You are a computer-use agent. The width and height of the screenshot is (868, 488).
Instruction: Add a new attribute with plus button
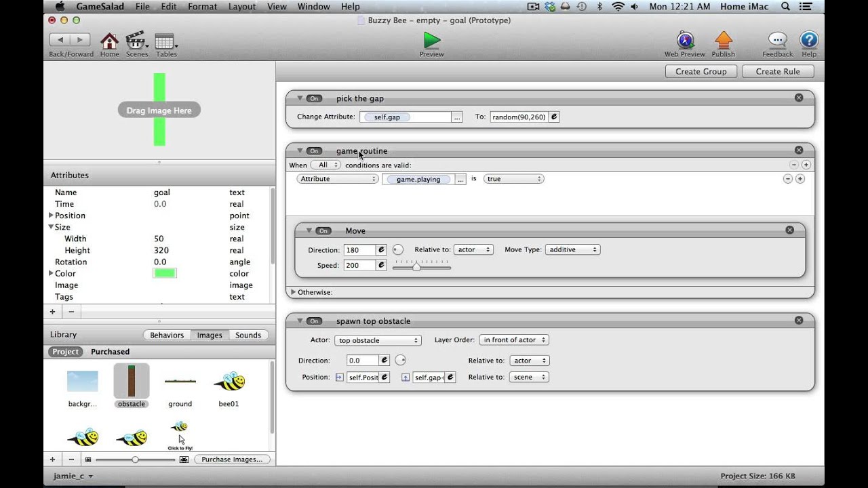pyautogui.click(x=52, y=312)
